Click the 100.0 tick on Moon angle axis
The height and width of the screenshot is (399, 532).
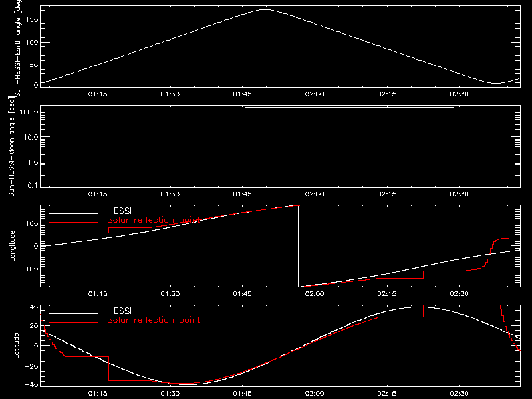tap(29, 112)
